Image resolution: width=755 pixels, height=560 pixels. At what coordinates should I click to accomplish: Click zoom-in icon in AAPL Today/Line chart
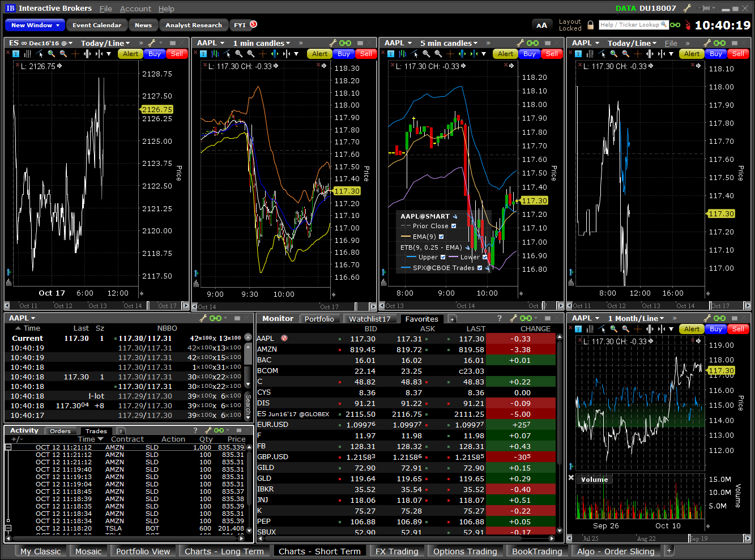[x=613, y=54]
